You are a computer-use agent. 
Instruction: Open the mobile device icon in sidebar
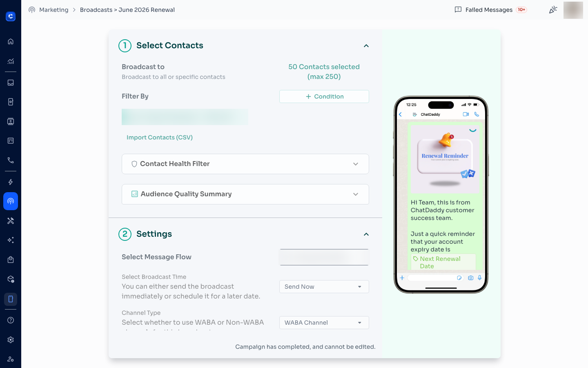tap(11, 299)
